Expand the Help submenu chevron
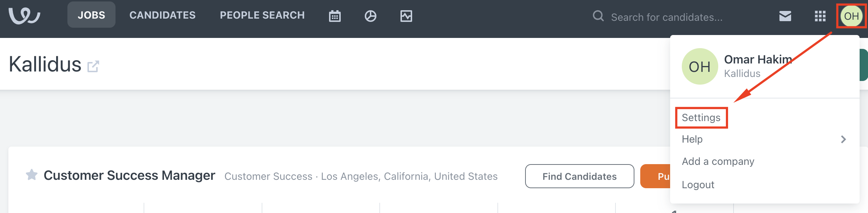This screenshot has width=868, height=213. coord(843,139)
